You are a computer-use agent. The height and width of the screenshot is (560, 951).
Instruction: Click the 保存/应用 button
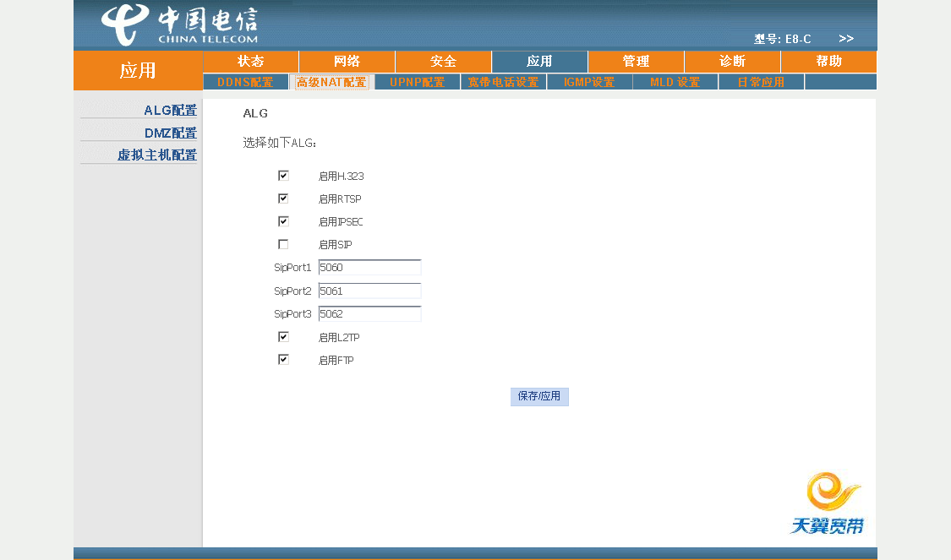pyautogui.click(x=539, y=396)
